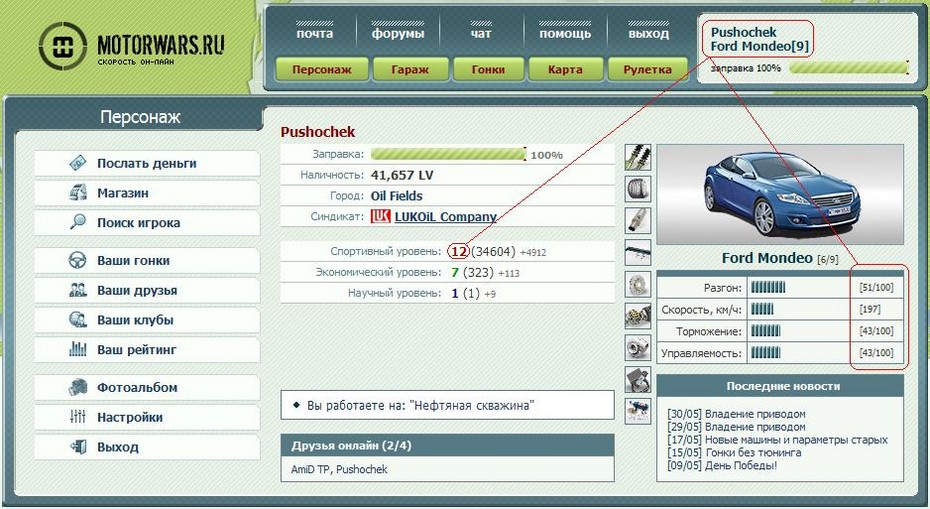This screenshot has height=509, width=930.
Task: Open the tires part icon
Action: 638,189
